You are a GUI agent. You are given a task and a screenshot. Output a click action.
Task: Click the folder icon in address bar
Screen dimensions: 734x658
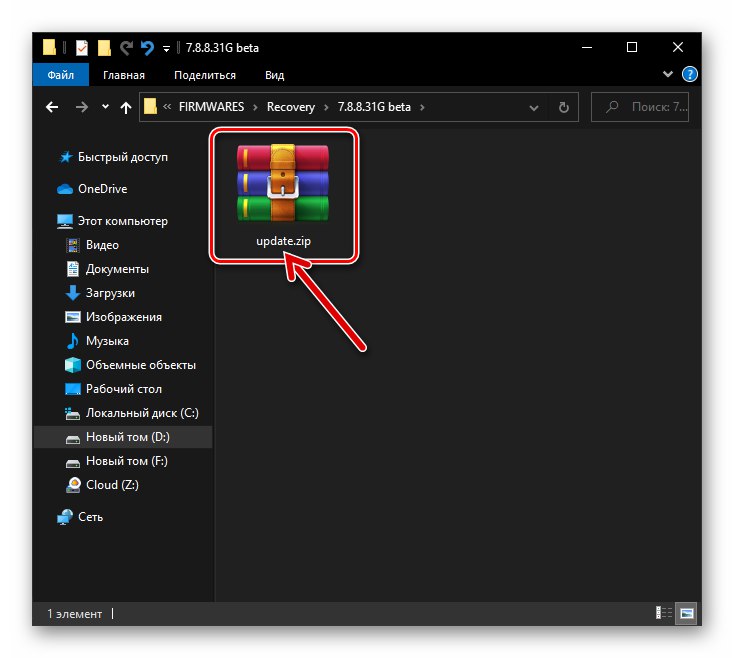(150, 106)
